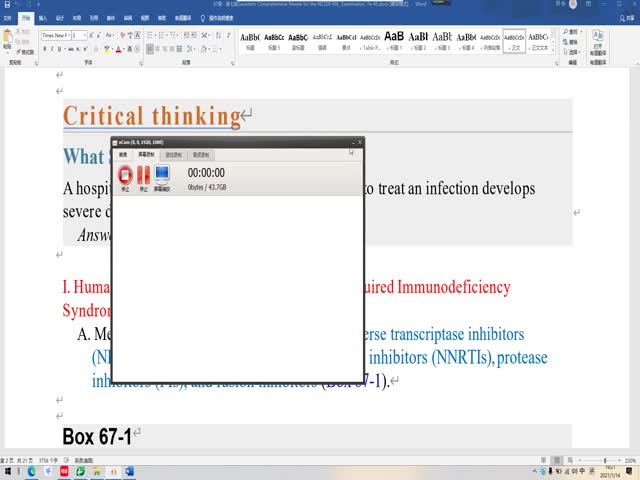This screenshot has width=640, height=480.
Task: Toggle Underline formatting
Action: (61, 48)
